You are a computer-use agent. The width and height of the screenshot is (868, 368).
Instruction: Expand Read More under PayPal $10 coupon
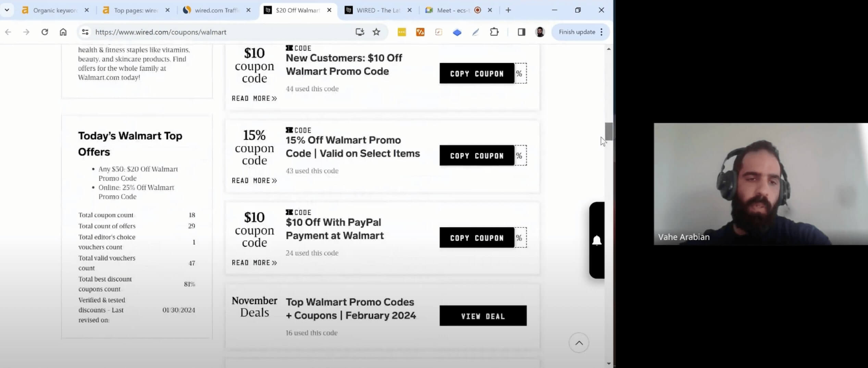point(254,263)
